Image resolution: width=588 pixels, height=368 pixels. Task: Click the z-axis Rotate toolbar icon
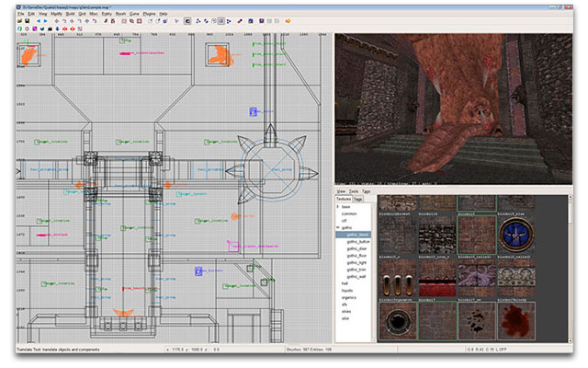[x=95, y=21]
